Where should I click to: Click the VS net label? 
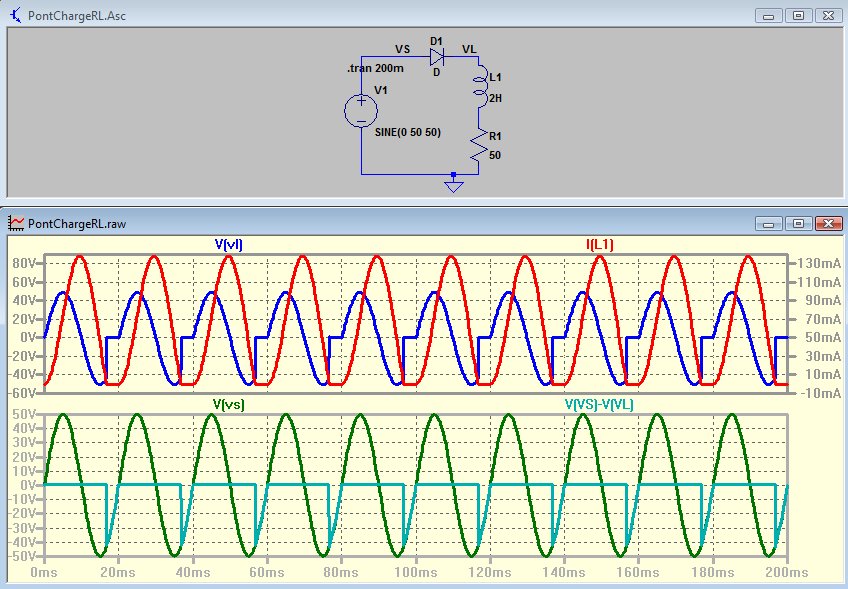point(402,49)
